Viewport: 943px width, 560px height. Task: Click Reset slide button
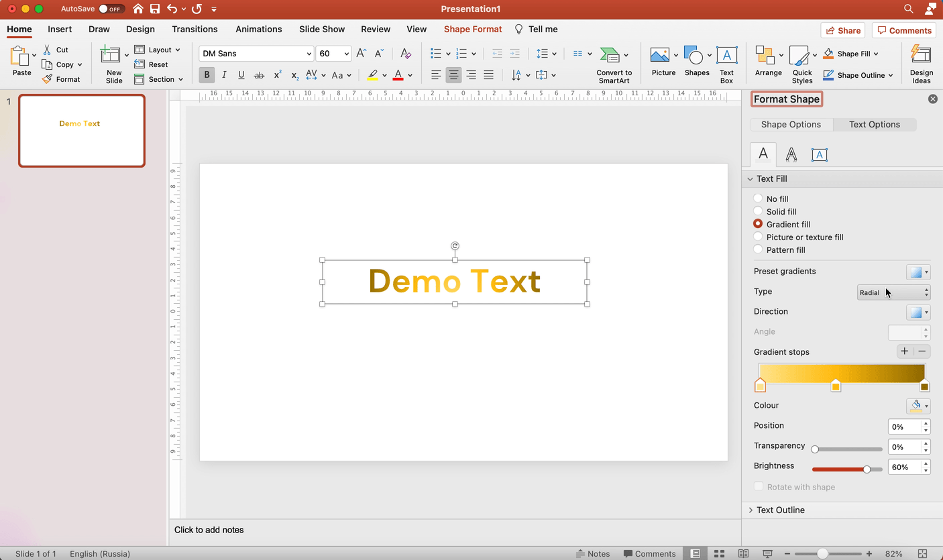tap(152, 64)
